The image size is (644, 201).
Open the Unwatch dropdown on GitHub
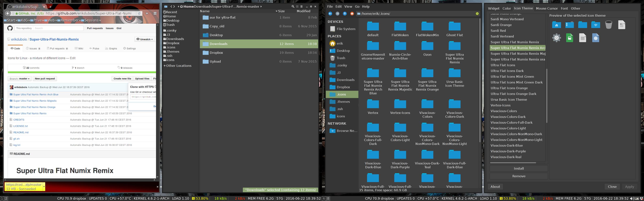pyautogui.click(x=145, y=39)
